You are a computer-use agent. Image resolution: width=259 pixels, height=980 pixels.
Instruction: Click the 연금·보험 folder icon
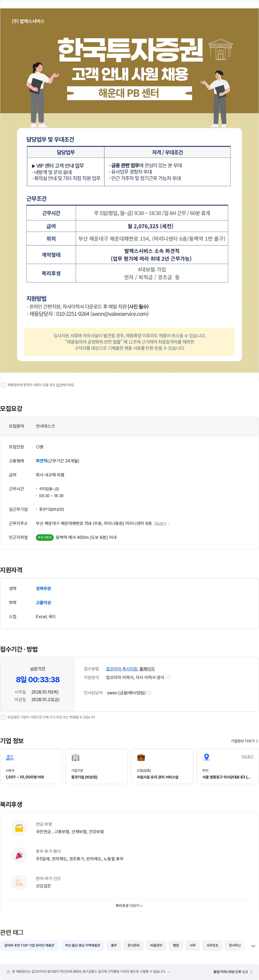[x=19, y=827]
